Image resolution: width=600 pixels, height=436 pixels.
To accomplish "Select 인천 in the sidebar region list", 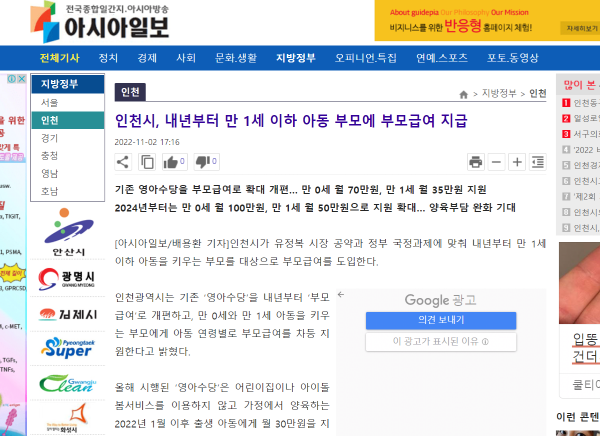I will click(x=68, y=120).
